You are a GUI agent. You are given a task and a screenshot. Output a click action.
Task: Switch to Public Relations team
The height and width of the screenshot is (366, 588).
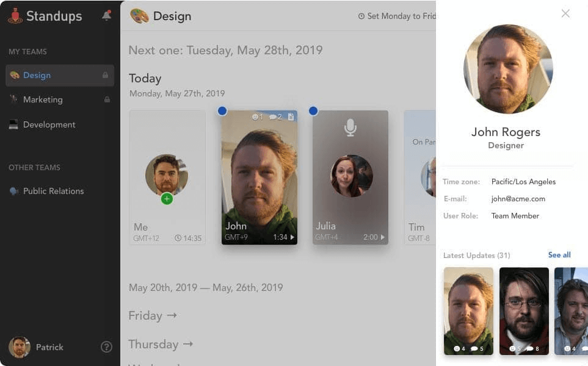pos(53,191)
